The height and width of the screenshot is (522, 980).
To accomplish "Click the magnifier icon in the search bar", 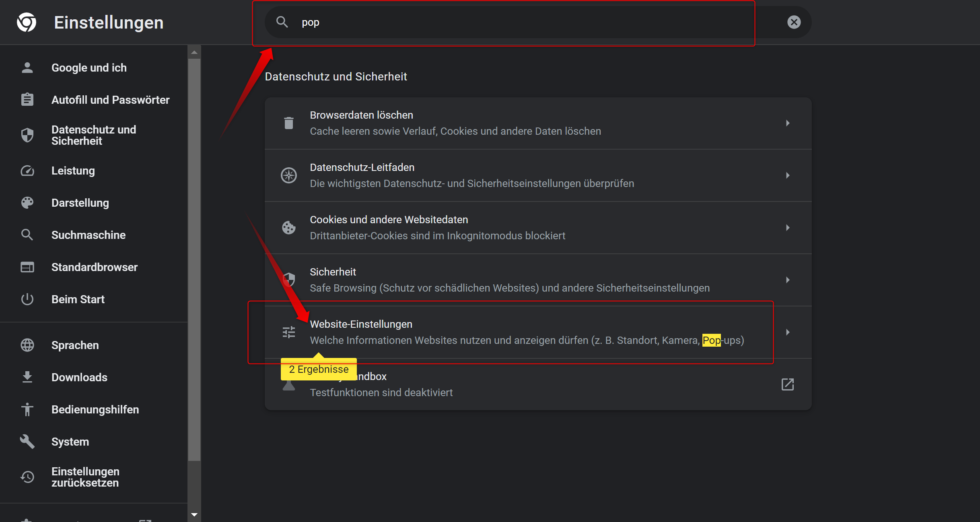I will click(282, 22).
